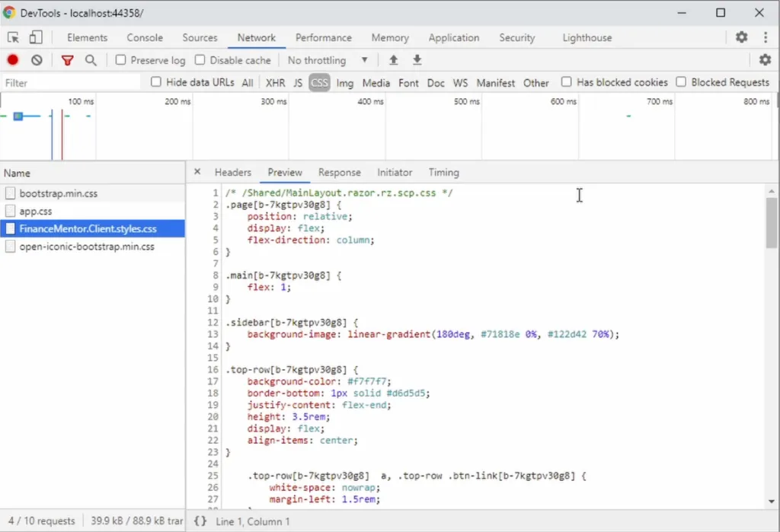This screenshot has width=780, height=532.
Task: Toggle the CSS type filter
Action: point(319,83)
